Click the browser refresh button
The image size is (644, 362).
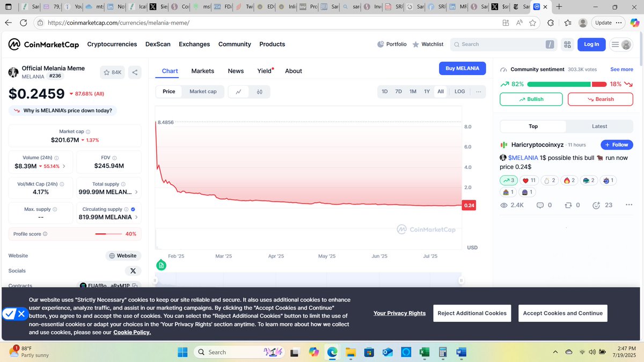[23, 23]
